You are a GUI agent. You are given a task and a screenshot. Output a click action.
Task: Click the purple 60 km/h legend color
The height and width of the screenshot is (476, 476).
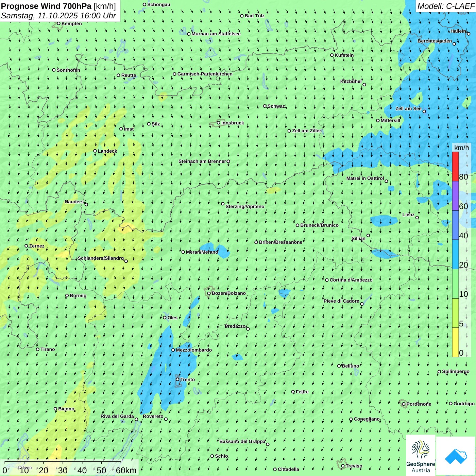click(455, 196)
